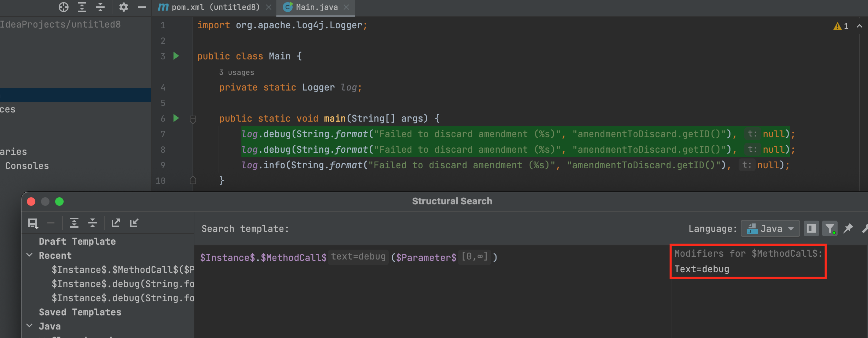
Task: Click 'public class Main' declaration line
Action: coord(250,57)
